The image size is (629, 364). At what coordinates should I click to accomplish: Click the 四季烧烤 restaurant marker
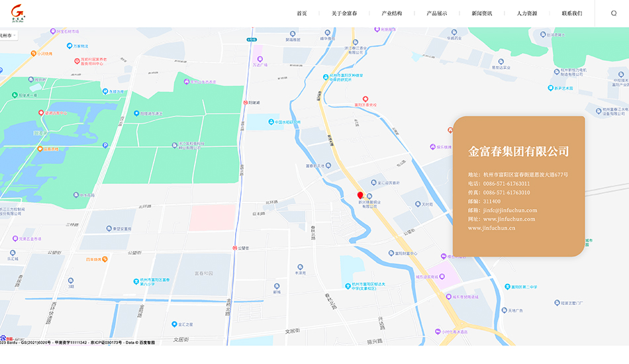coord(105,259)
